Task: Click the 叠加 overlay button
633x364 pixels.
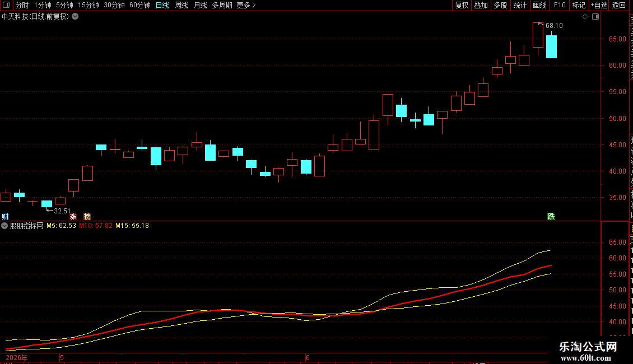Action: pyautogui.click(x=481, y=5)
